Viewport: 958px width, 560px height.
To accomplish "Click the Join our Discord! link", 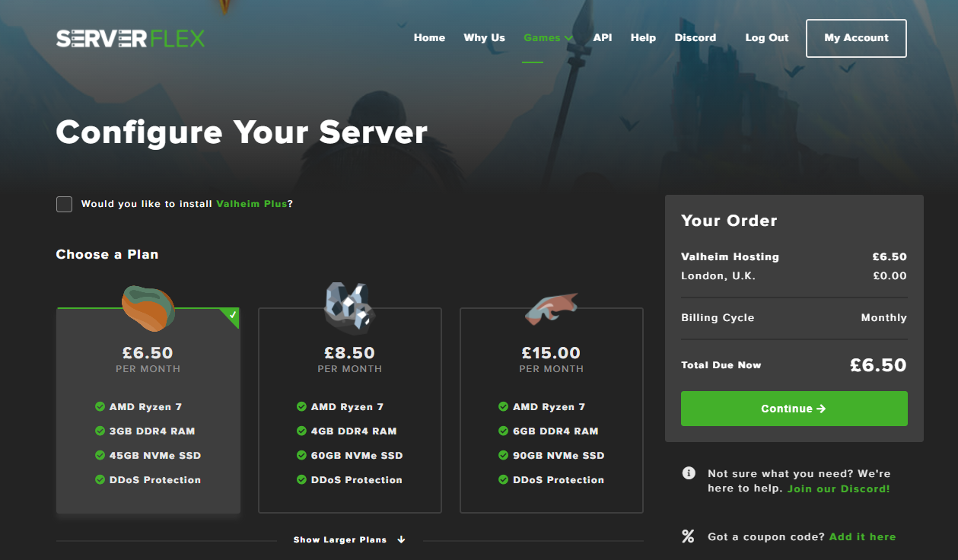I will pos(839,488).
